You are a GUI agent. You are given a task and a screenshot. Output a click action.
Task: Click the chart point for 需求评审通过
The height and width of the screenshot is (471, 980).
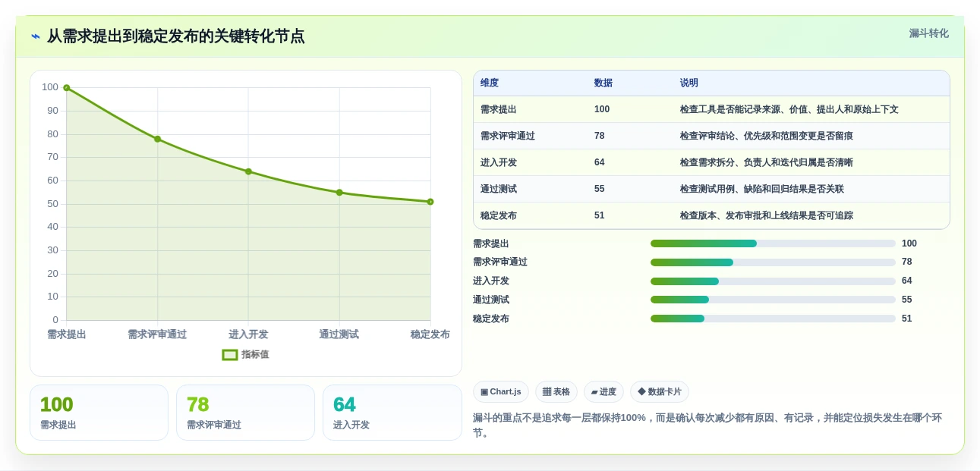158,139
